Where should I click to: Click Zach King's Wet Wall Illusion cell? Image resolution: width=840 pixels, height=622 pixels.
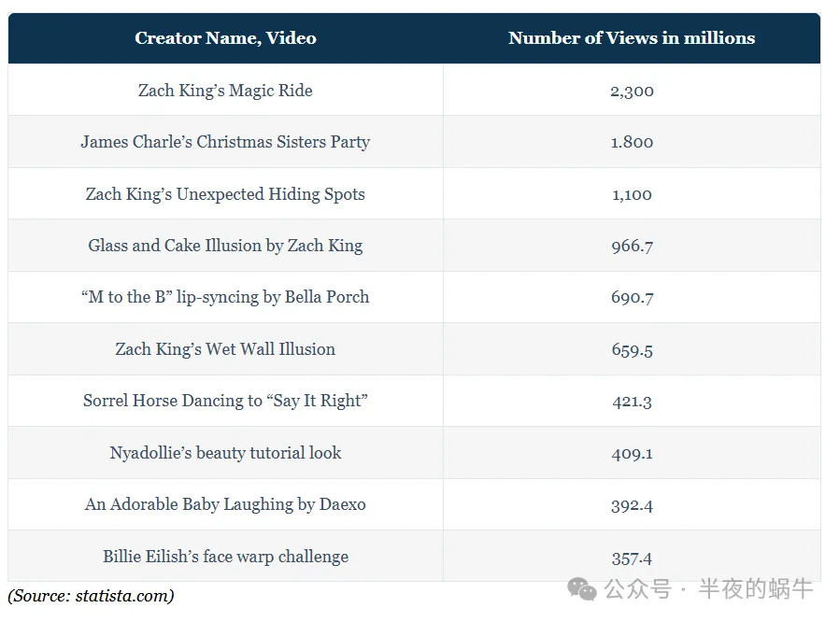[x=225, y=349]
